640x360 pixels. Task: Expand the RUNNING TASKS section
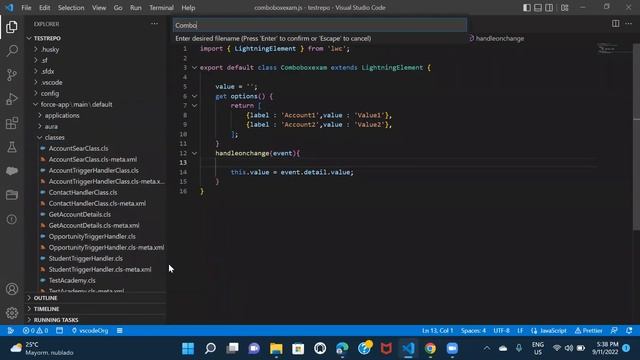[56, 320]
